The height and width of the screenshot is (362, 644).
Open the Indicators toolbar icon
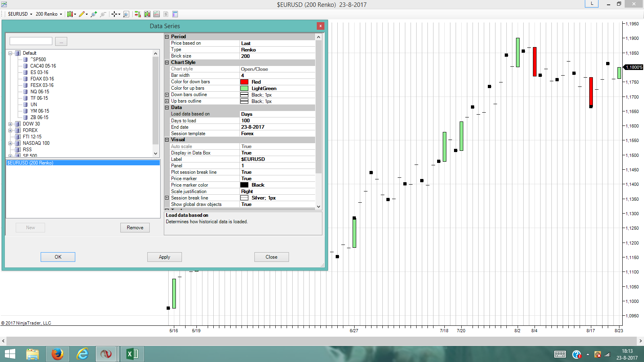coord(157,14)
